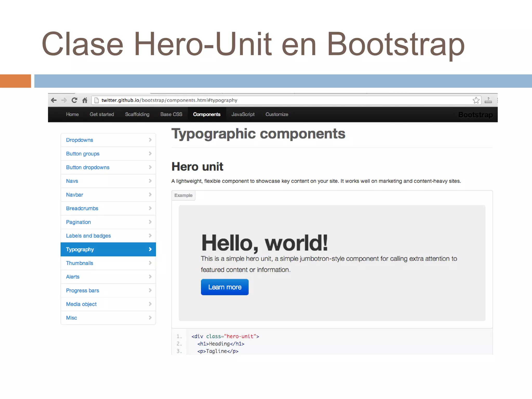532x399 pixels.
Task: Open Base CSS in navbar
Action: pyautogui.click(x=171, y=114)
